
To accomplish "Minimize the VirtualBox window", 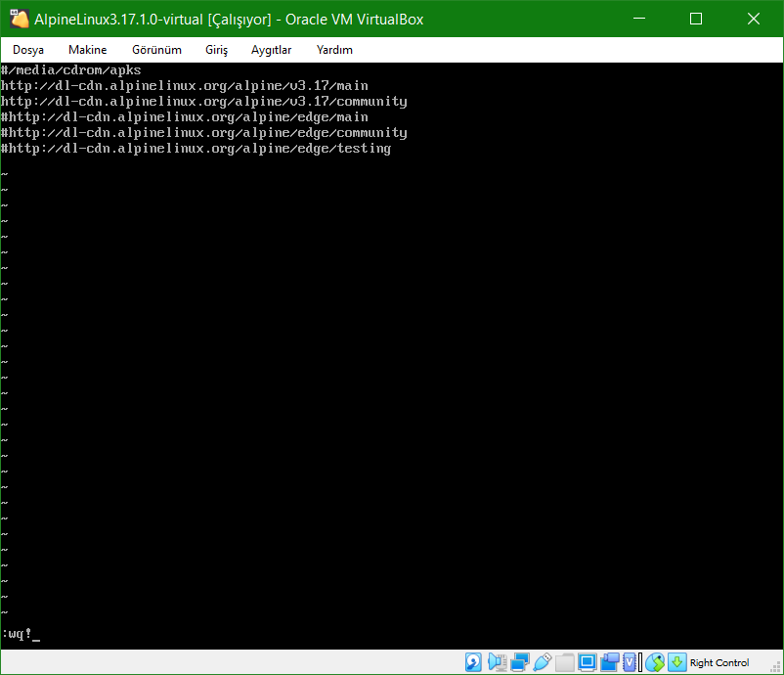I will 639,19.
